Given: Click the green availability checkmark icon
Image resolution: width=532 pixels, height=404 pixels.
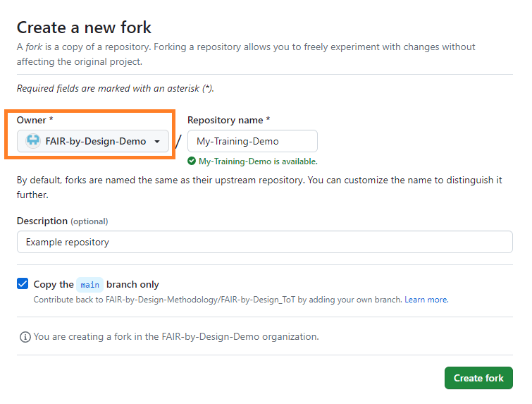Looking at the screenshot, I should 192,161.
